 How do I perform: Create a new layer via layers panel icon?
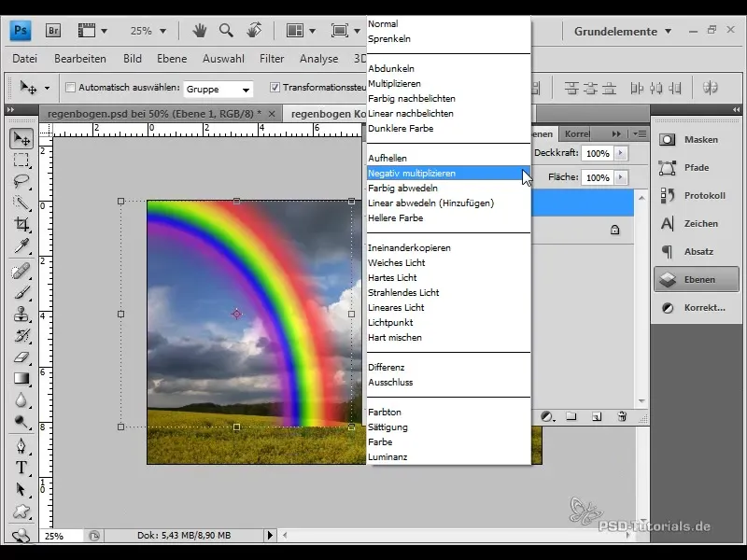pyautogui.click(x=597, y=416)
